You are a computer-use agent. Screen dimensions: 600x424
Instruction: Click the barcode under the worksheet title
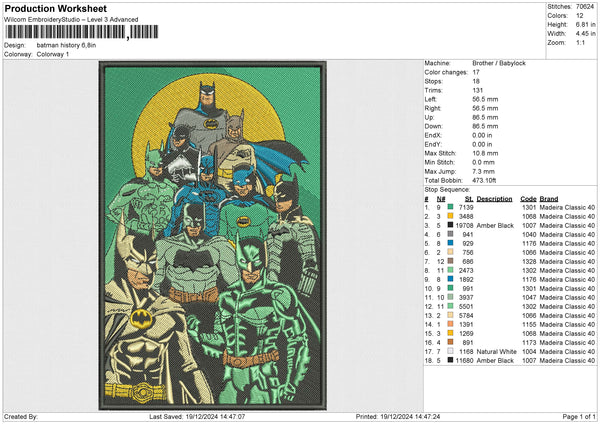point(81,32)
